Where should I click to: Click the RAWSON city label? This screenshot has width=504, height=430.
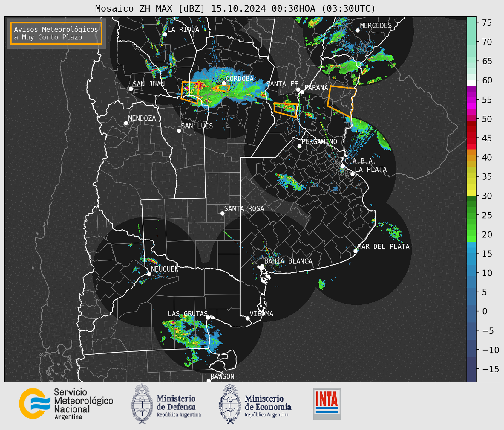pos(223,376)
